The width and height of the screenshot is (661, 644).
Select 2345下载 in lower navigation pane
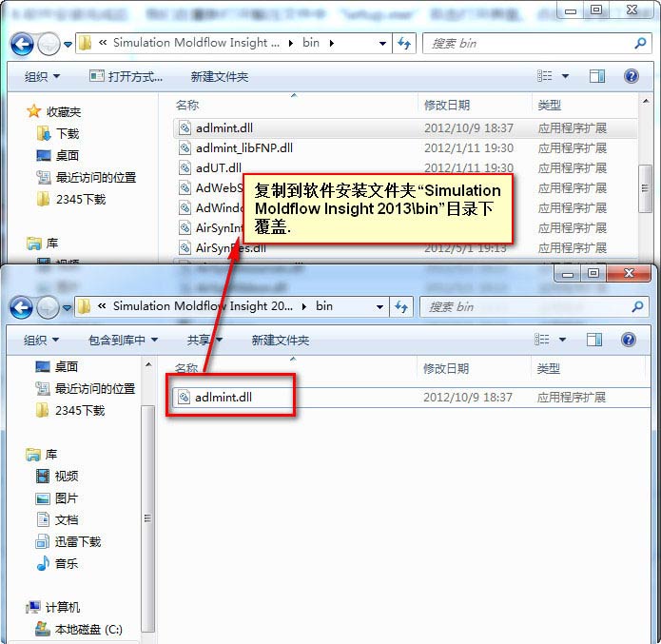[70, 410]
